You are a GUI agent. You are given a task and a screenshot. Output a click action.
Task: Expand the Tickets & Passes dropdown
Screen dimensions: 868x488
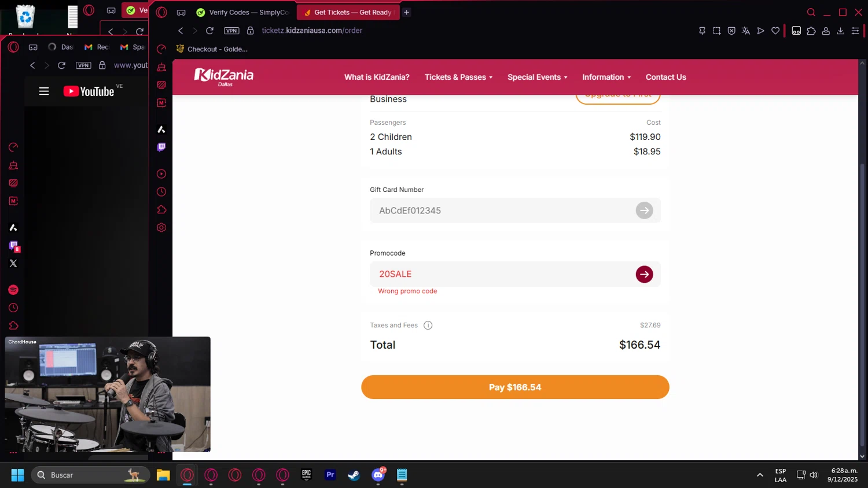pyautogui.click(x=458, y=77)
